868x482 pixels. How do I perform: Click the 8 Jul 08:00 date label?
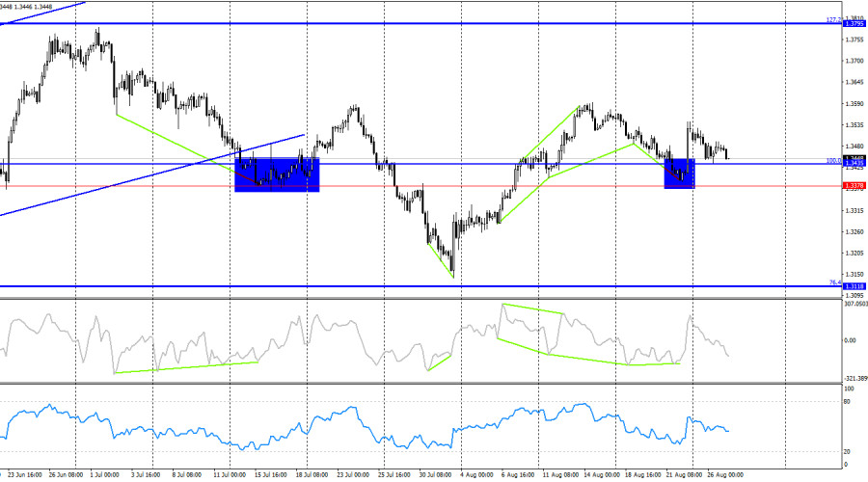[186, 475]
